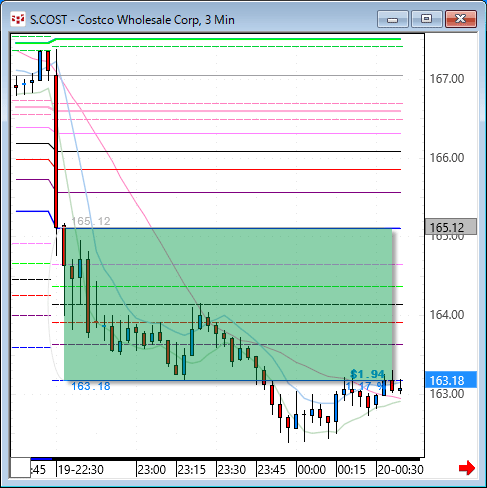Click the blue 163.18 last price marker
Screen dimensions: 487x488
click(x=451, y=380)
